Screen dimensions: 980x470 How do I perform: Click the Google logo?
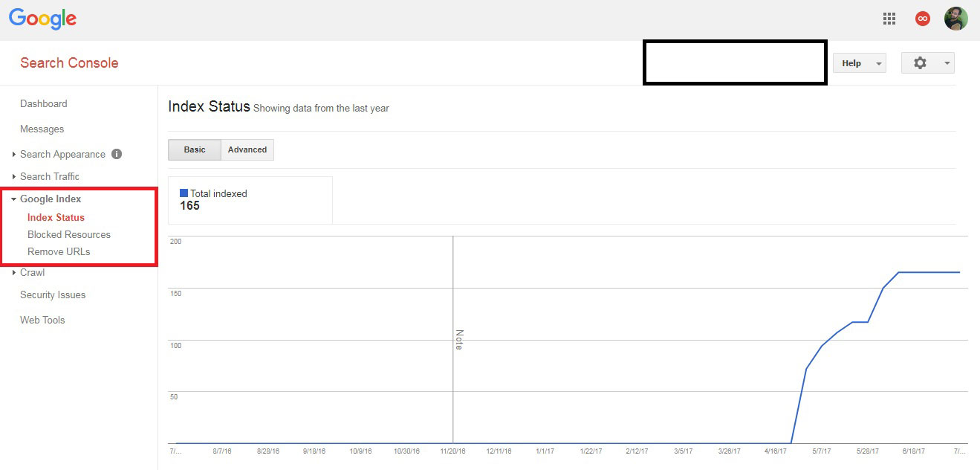(x=42, y=19)
